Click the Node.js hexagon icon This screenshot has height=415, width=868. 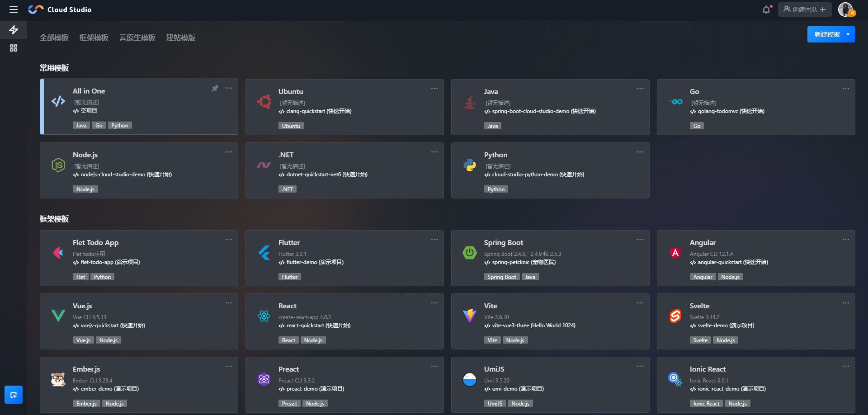click(x=58, y=165)
